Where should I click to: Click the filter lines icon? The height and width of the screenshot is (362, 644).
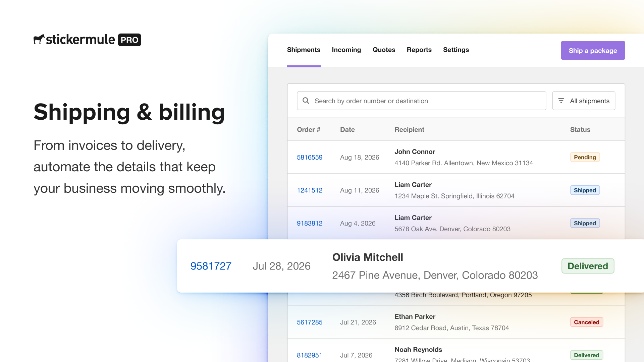pos(561,101)
